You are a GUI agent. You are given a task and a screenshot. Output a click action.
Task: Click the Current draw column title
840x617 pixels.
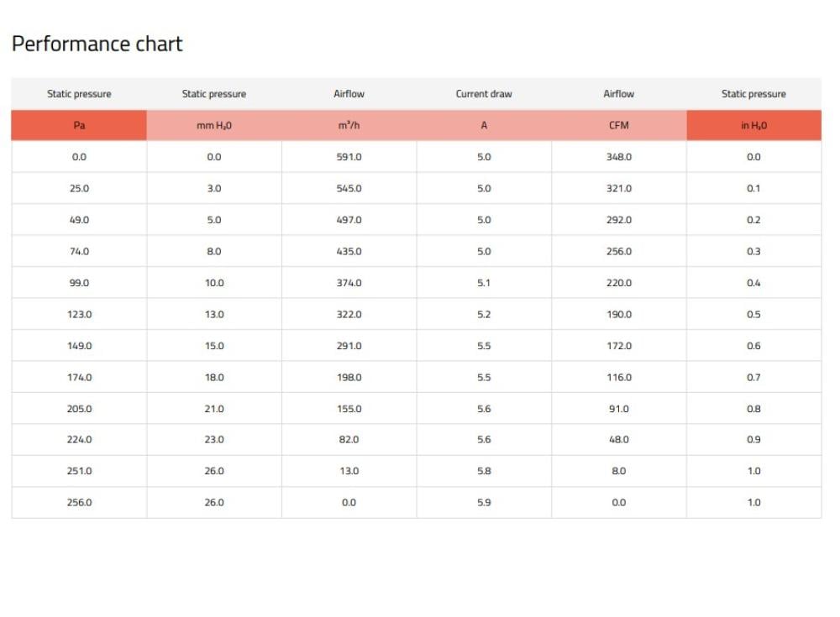click(484, 94)
